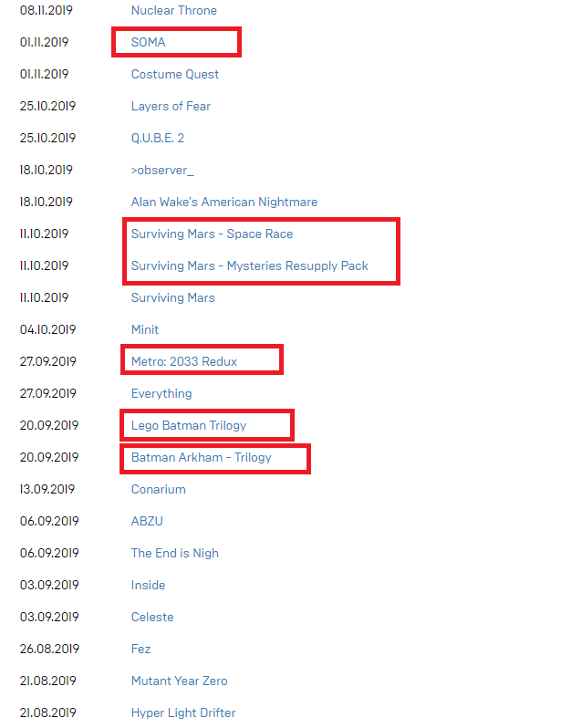Open Metro: 2033 Redux link
Viewport: 582px width, 728px height.
184,361
